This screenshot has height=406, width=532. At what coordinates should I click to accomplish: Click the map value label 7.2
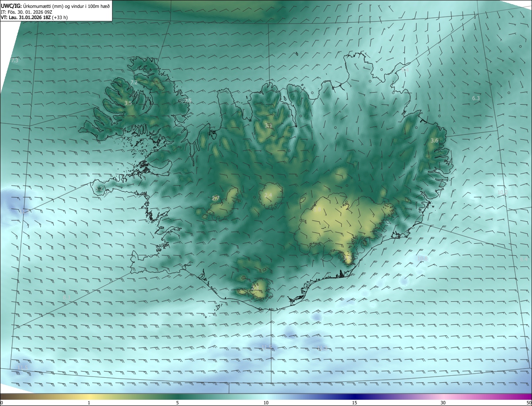134,83
